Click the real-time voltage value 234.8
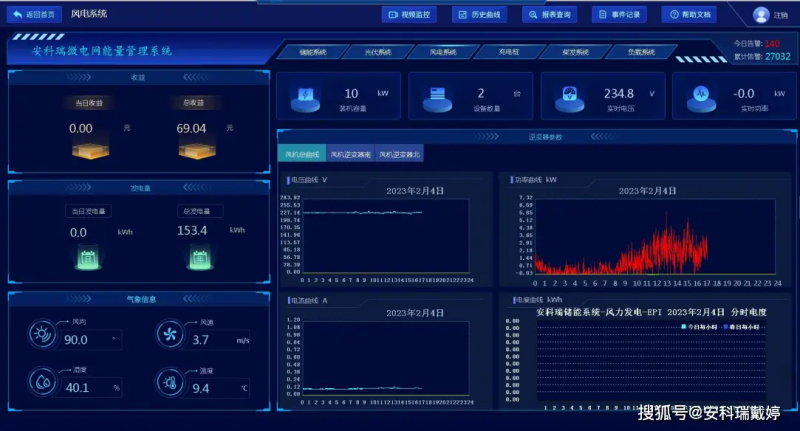The image size is (800, 431). (x=619, y=94)
